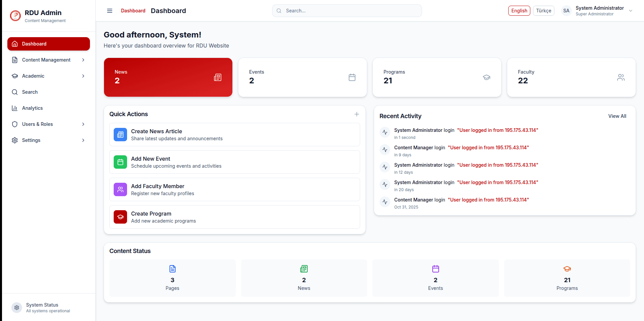Open the Dashboard breadcrumb link
Screen dimensions: 644x321
click(133, 10)
